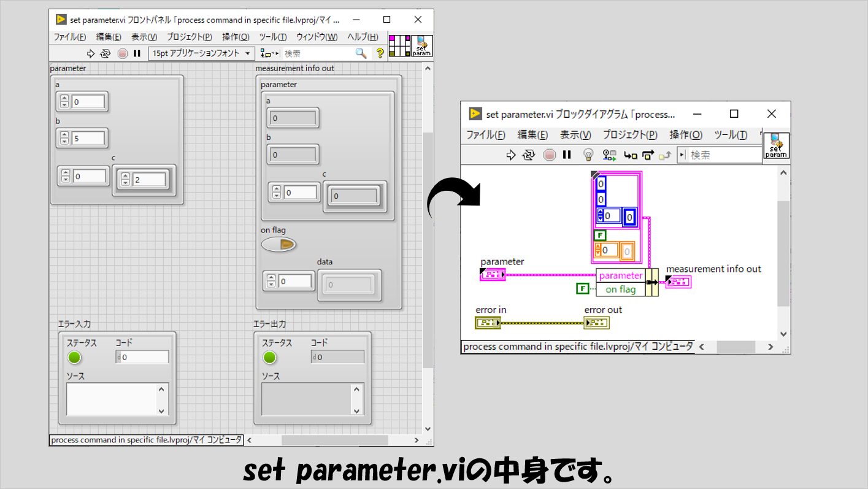Click the Retain Wire Values icon
The height and width of the screenshot is (489, 868).
tap(609, 155)
